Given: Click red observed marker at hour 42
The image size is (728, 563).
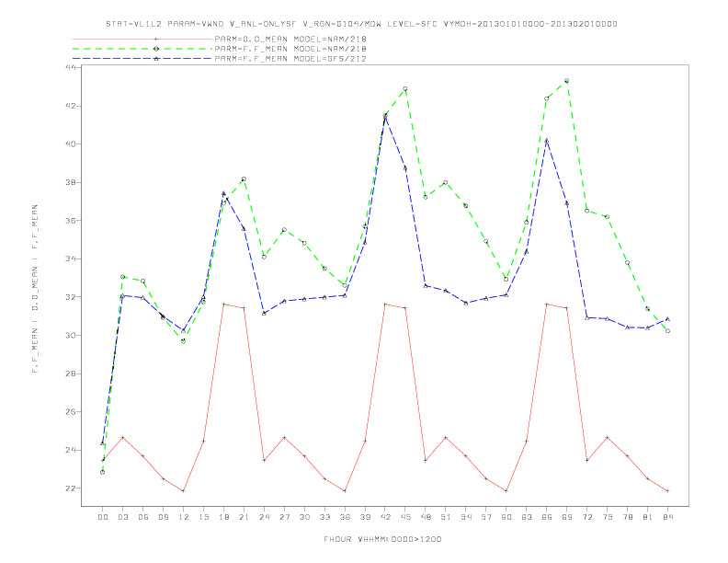Looking at the screenshot, I should 385,304.
